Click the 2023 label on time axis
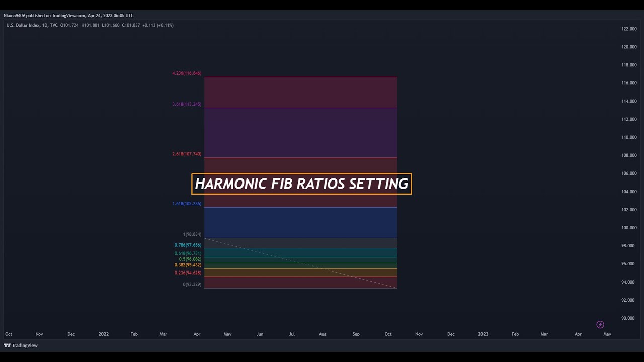 click(x=483, y=334)
